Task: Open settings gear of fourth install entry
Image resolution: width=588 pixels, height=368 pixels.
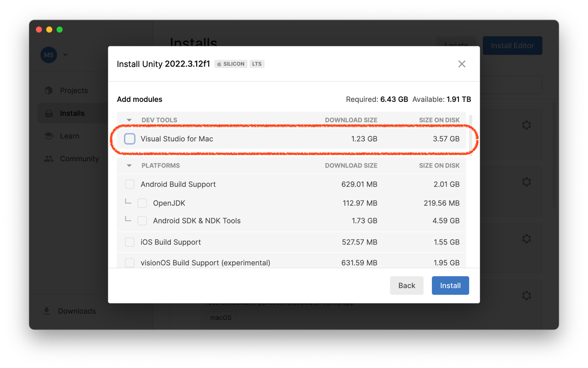Action: pos(526,296)
